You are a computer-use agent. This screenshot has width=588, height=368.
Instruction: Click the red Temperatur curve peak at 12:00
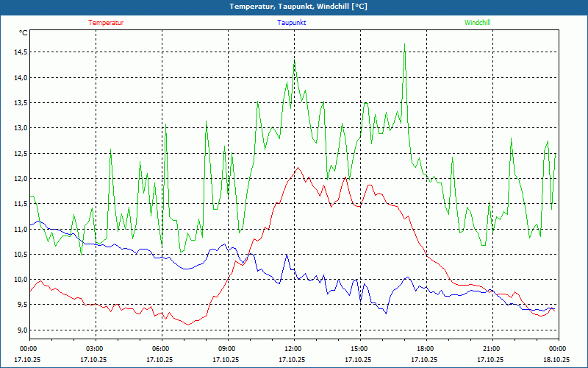(298, 168)
